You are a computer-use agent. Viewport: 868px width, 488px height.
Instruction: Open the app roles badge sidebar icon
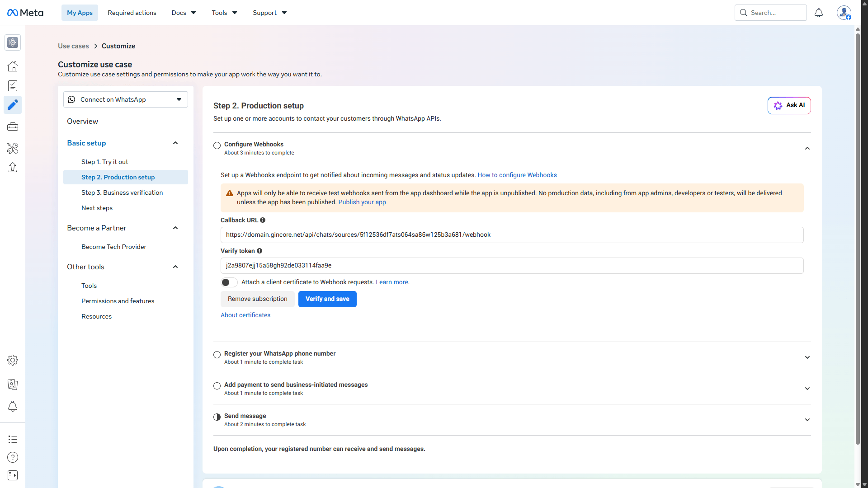(13, 385)
